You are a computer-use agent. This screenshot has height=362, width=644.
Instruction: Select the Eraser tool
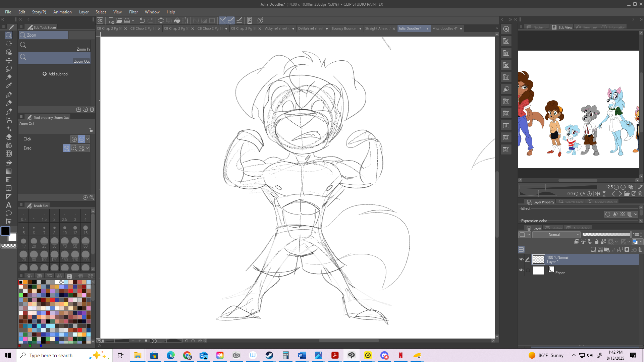point(9,137)
